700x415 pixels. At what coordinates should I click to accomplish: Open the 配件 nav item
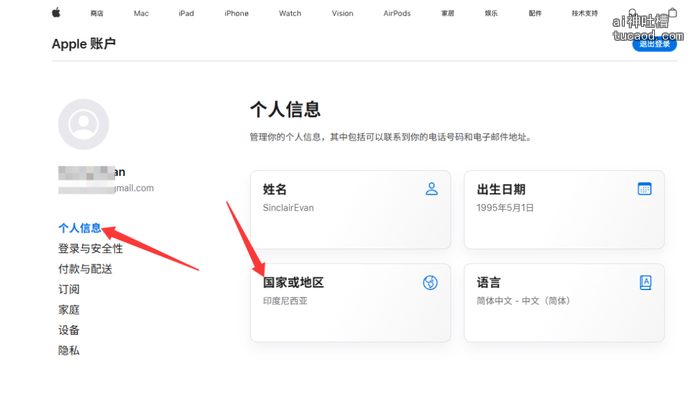[x=535, y=13]
